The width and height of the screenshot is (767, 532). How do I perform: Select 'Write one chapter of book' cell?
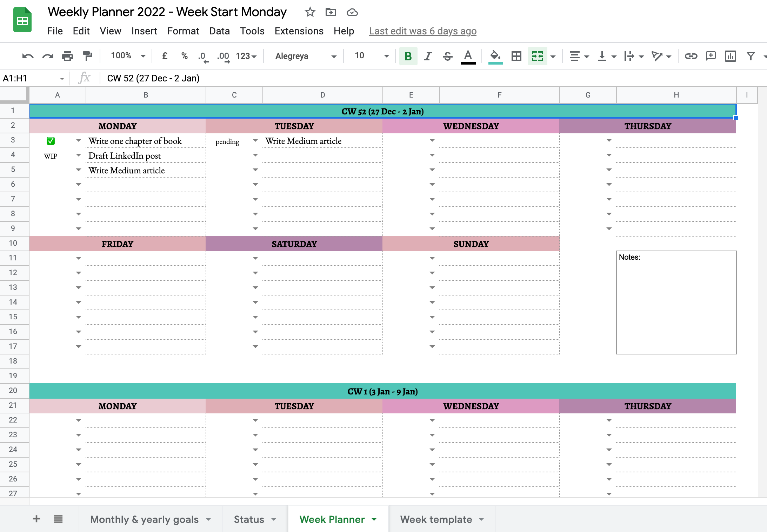click(146, 141)
